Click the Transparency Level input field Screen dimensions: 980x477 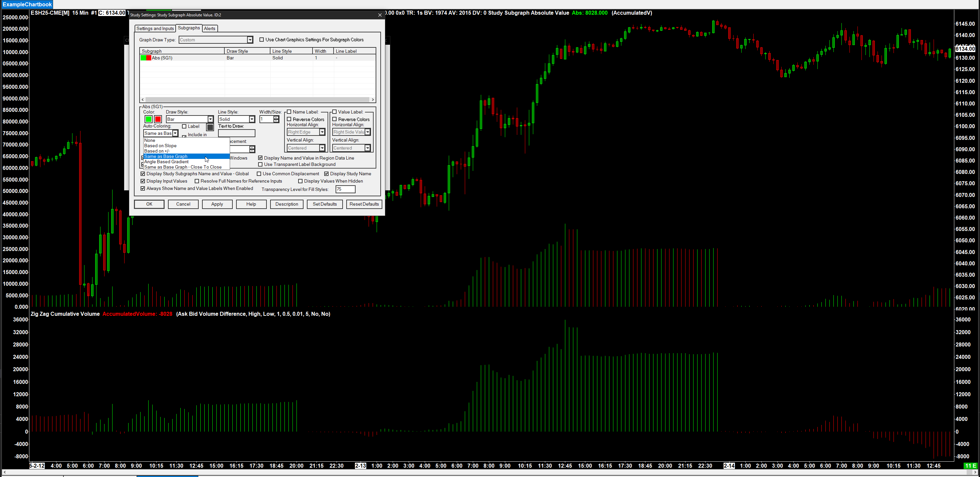[x=345, y=189]
